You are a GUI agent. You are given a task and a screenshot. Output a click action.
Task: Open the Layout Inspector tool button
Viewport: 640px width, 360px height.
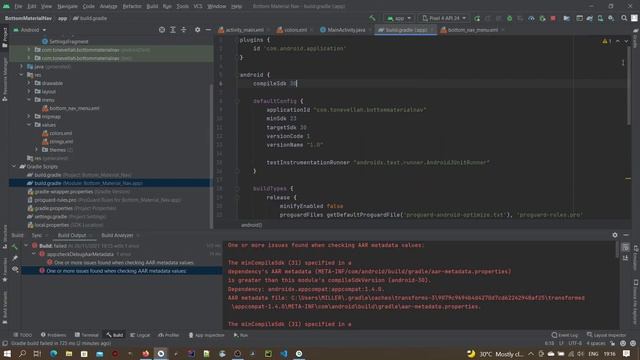click(x=606, y=335)
